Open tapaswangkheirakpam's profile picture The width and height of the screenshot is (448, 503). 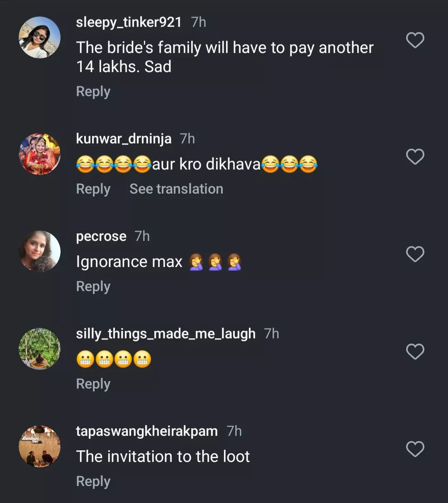[x=40, y=447]
